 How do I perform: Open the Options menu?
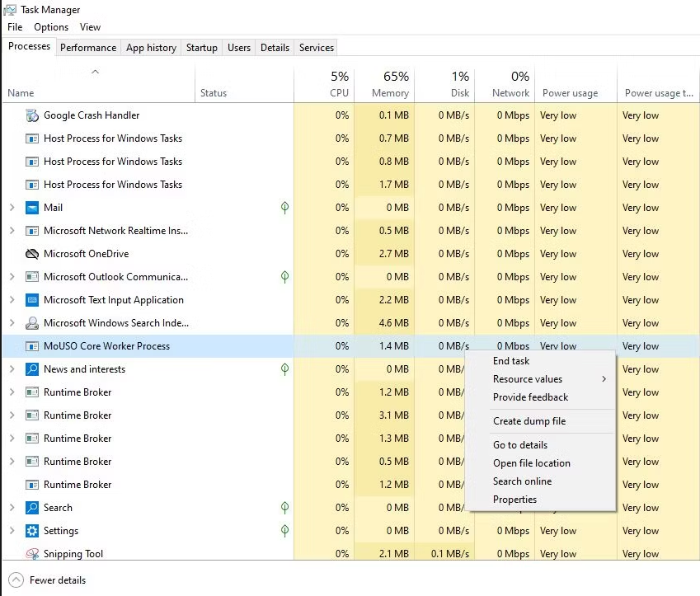pyautogui.click(x=51, y=27)
